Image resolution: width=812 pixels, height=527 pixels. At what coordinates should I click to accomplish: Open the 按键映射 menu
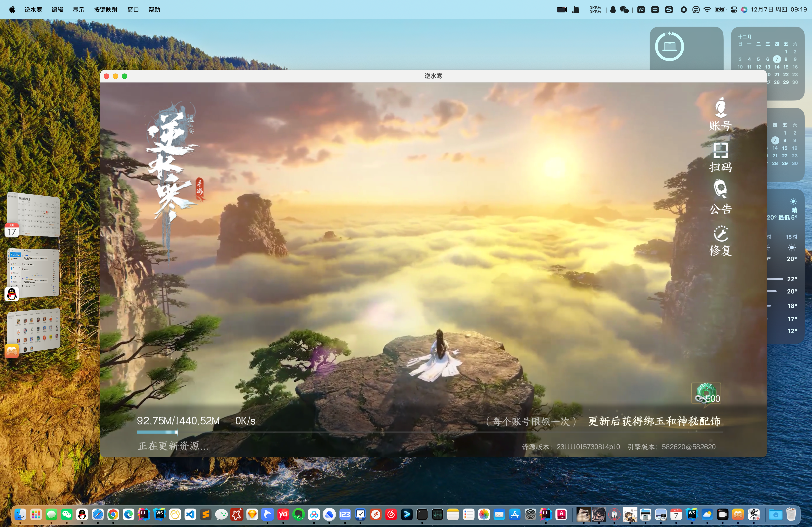pyautogui.click(x=105, y=9)
